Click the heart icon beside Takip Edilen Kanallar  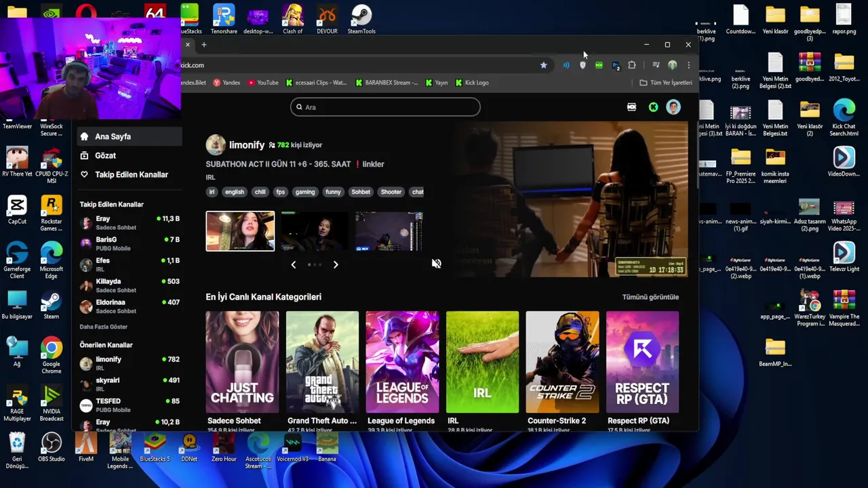pos(84,174)
